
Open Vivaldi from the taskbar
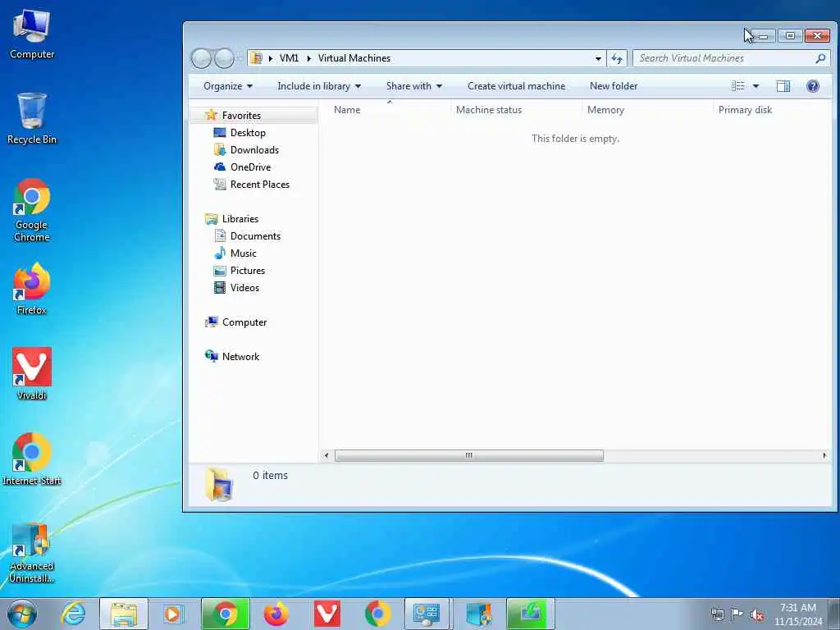point(326,614)
